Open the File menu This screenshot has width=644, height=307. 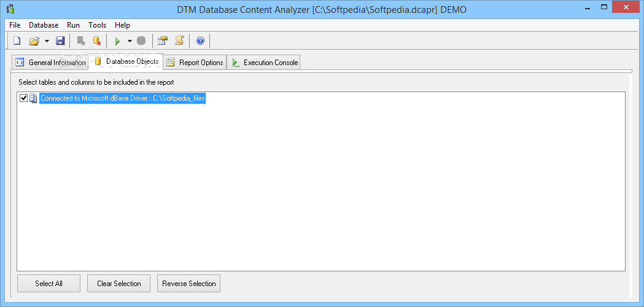[x=15, y=25]
